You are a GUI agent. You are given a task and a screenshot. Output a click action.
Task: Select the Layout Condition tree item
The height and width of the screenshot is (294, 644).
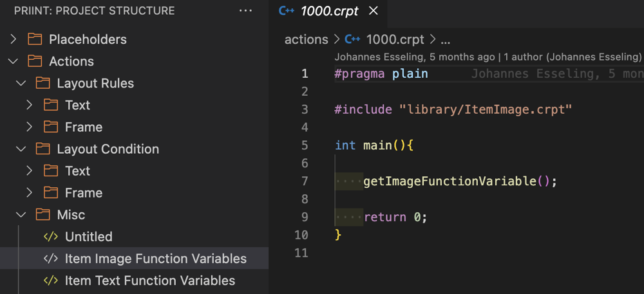click(135, 149)
